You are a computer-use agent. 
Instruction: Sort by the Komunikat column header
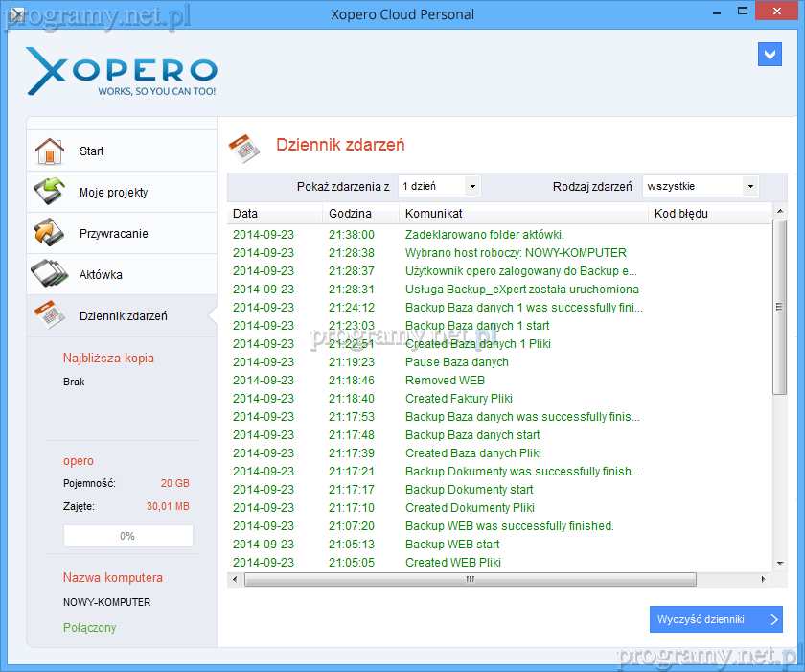[434, 214]
